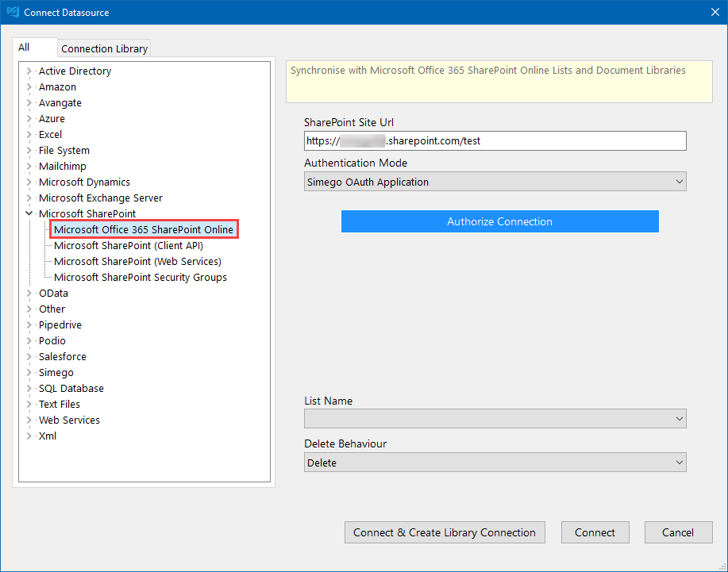Expand the Podio node
This screenshot has height=572, width=728.
[x=29, y=341]
